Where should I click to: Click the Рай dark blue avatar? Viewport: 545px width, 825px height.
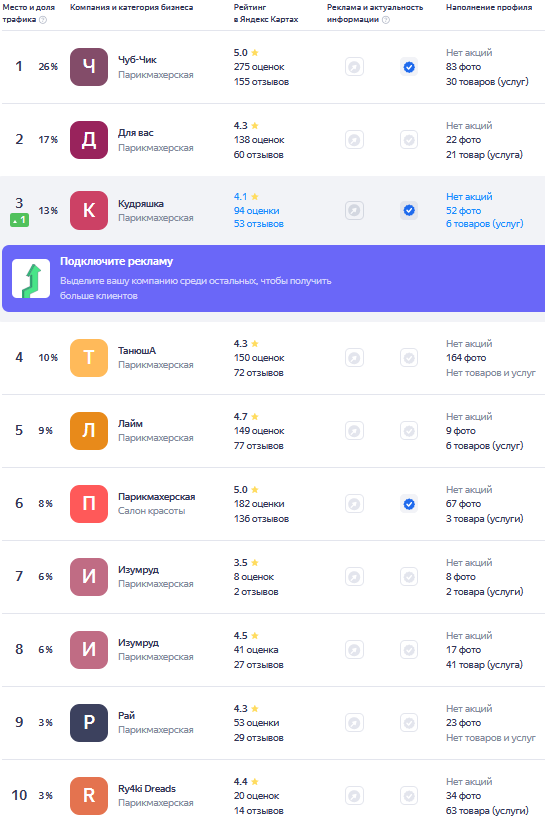pyautogui.click(x=89, y=722)
